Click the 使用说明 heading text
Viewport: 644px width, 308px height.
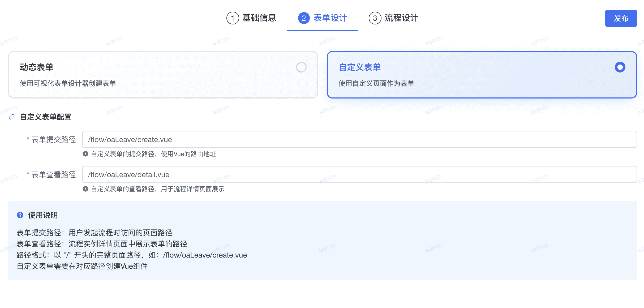(x=43, y=215)
